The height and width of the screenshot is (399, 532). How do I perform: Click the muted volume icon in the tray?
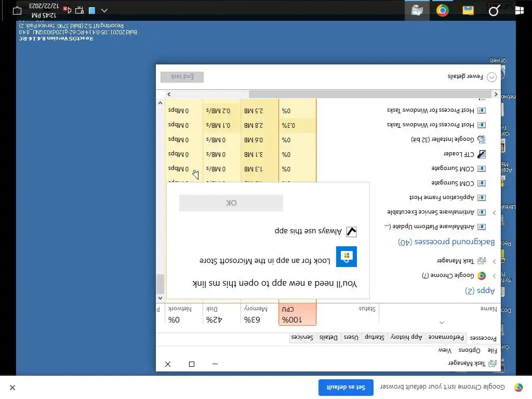(67, 10)
